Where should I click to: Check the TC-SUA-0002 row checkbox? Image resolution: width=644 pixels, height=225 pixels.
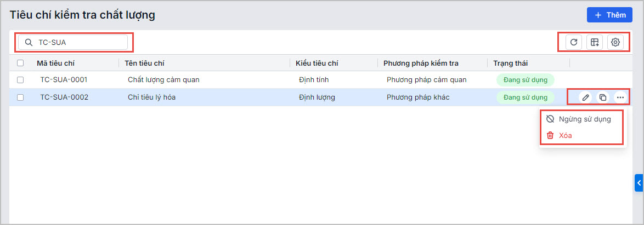tap(20, 97)
